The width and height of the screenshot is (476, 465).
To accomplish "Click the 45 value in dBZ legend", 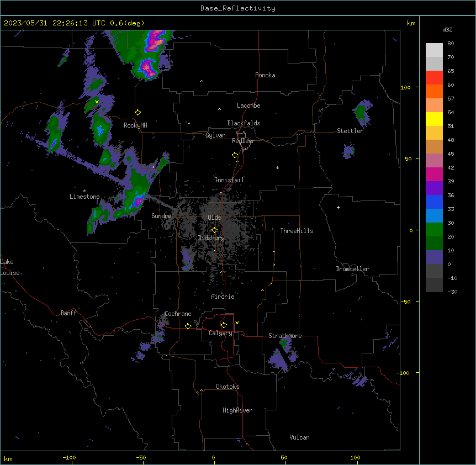I will point(451,154).
